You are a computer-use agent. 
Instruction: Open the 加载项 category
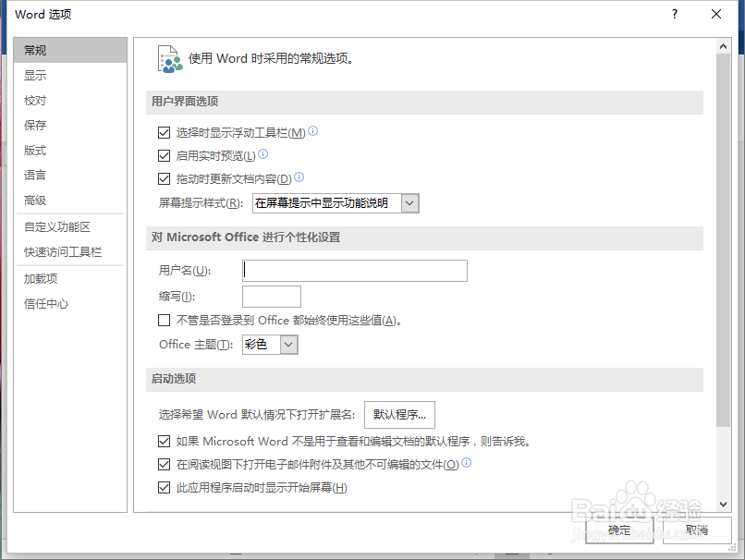70,279
